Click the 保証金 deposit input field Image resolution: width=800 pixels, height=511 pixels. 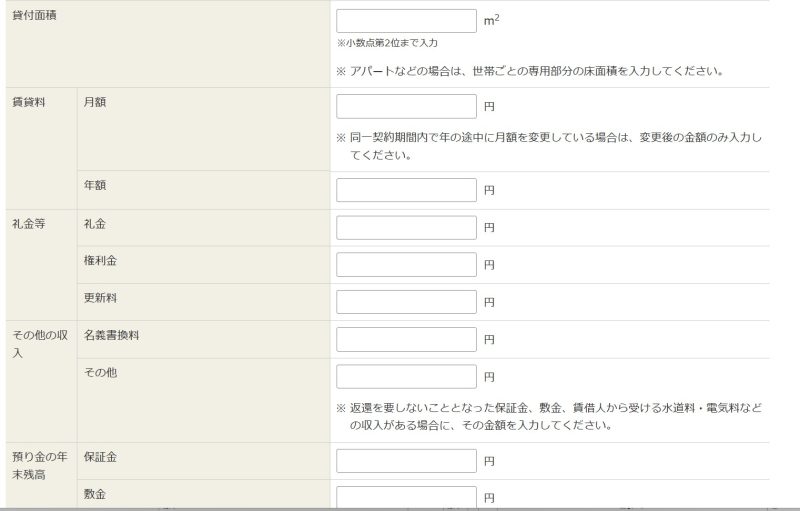coord(406,461)
